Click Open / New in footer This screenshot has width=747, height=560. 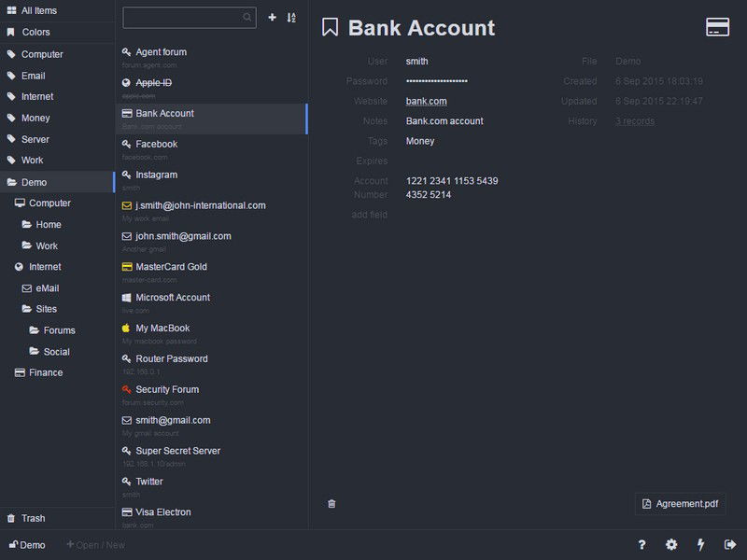click(x=96, y=545)
